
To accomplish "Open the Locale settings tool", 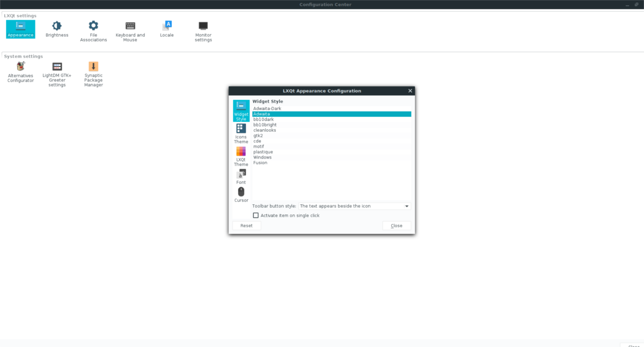I will coord(166,29).
